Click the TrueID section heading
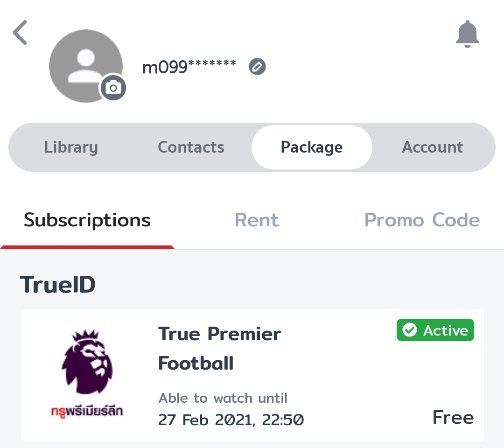 tap(58, 285)
